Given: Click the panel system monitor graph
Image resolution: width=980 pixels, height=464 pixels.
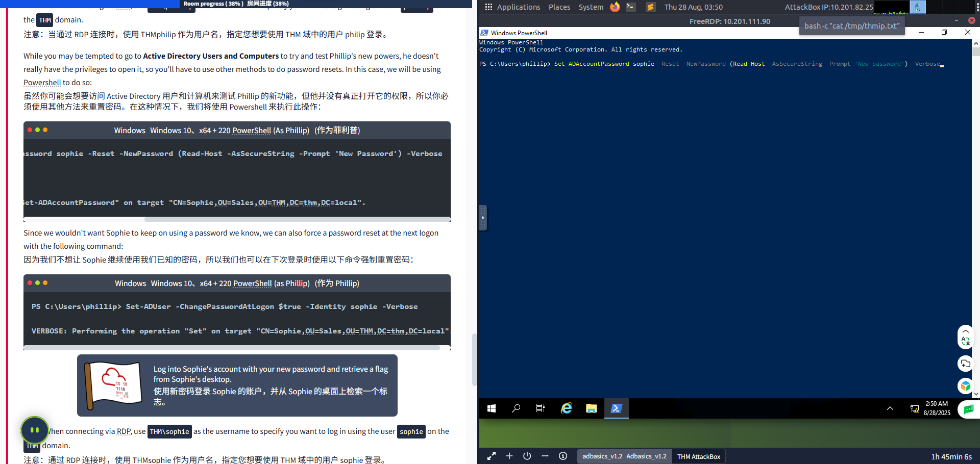Looking at the screenshot, I should click(x=892, y=7).
